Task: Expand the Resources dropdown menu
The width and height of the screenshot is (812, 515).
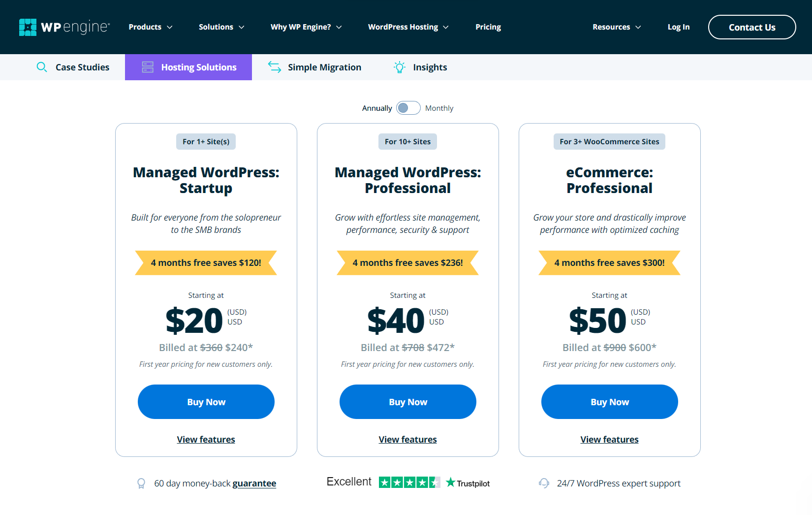Action: click(617, 27)
